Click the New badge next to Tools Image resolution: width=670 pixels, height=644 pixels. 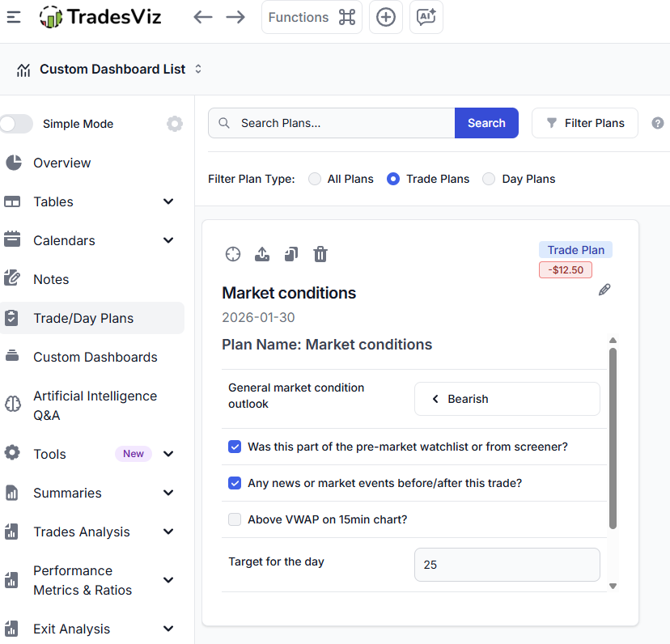134,453
